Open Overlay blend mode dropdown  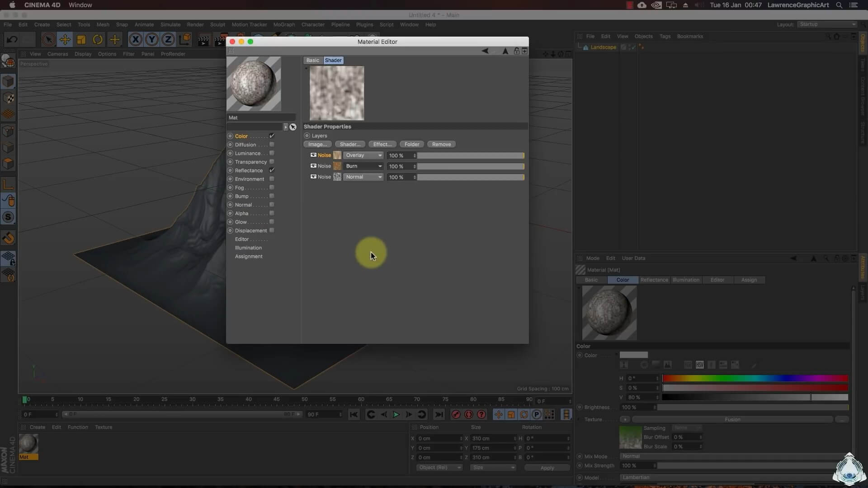[x=363, y=155]
